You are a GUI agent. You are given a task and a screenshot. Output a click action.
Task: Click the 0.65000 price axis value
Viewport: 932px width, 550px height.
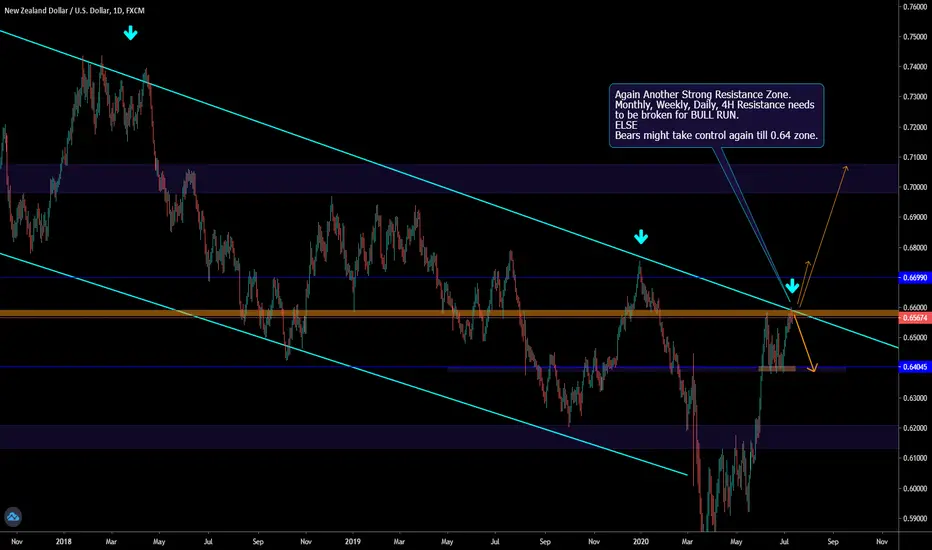(x=915, y=338)
